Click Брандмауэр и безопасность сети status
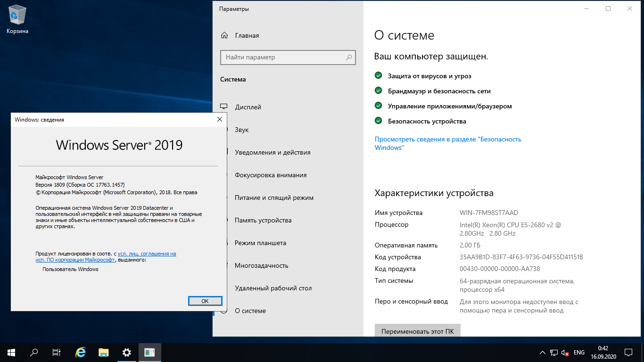 tap(439, 91)
